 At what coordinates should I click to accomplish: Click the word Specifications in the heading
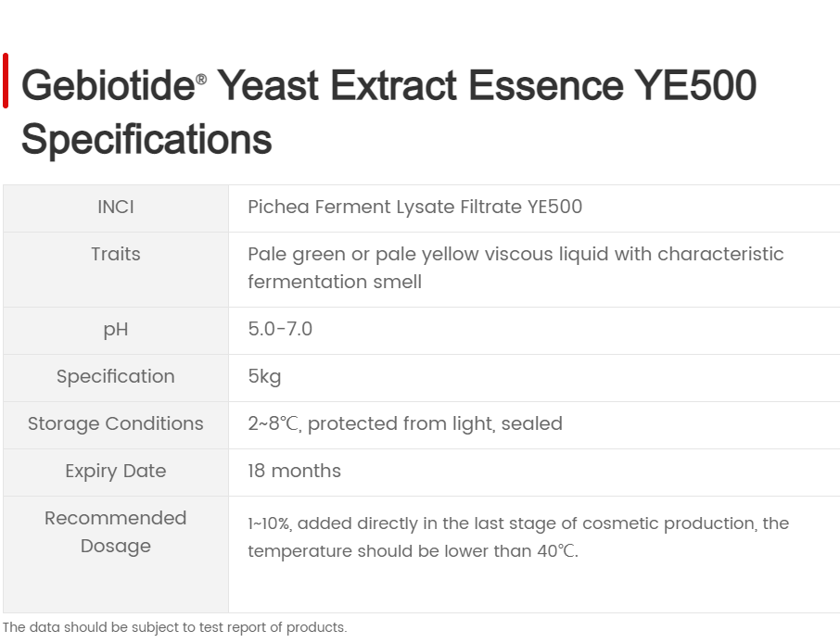146,139
